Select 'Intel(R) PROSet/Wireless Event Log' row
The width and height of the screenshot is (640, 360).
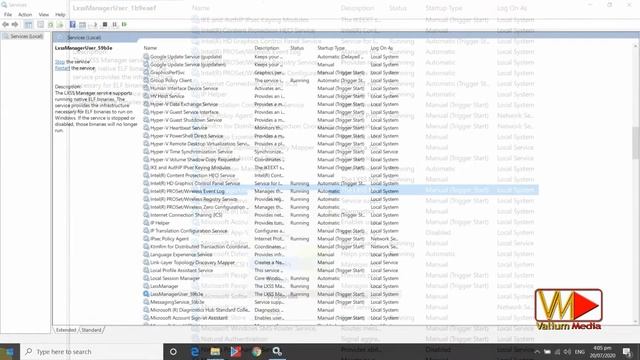click(x=271, y=191)
